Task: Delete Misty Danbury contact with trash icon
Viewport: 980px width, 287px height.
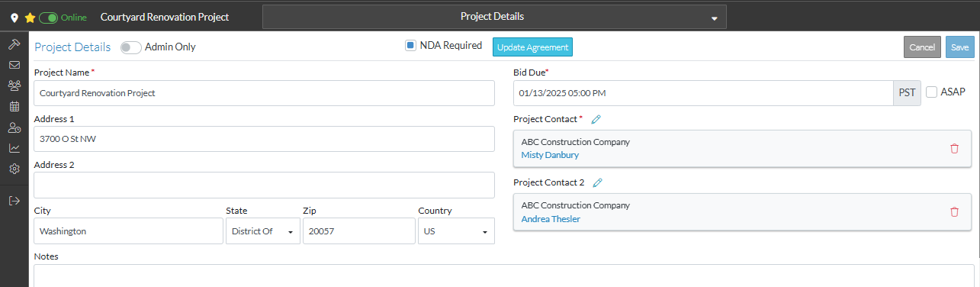Action: coord(954,148)
